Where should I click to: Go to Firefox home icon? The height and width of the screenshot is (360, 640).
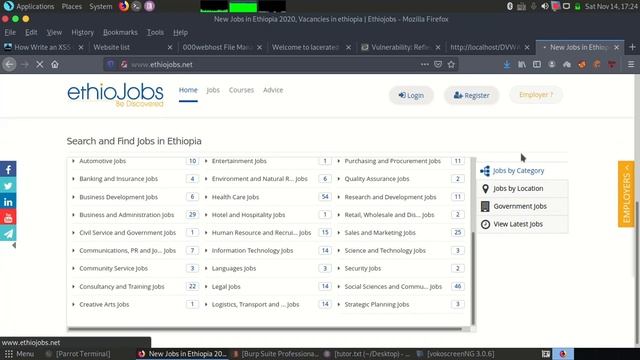55,64
